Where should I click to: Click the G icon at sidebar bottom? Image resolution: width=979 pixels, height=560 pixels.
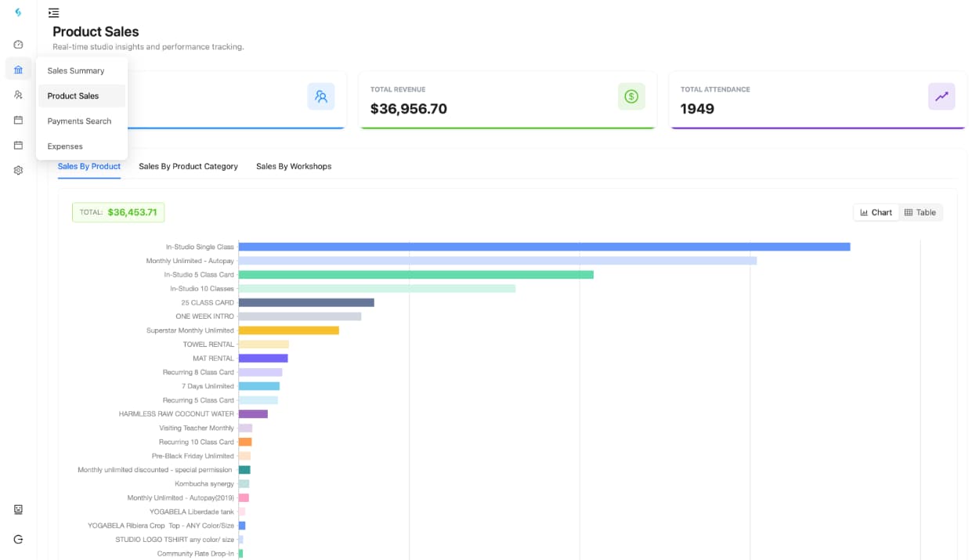point(18,539)
